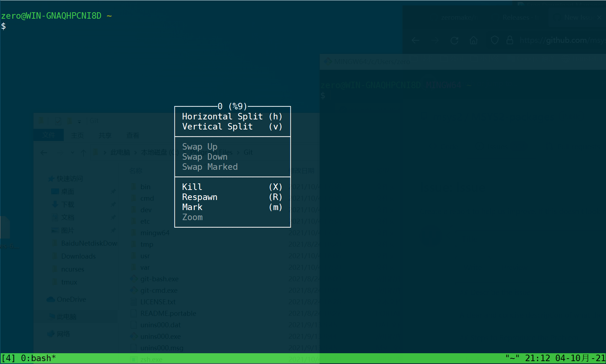This screenshot has height=364, width=606.
Task: Click the browser back arrow icon
Action: pyautogui.click(x=416, y=40)
